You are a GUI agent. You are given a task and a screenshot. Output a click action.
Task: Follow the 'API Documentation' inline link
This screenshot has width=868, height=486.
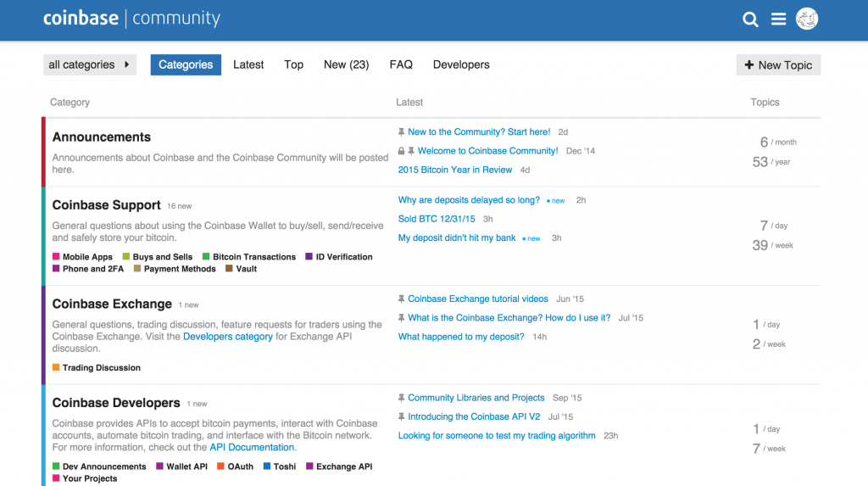pos(251,447)
